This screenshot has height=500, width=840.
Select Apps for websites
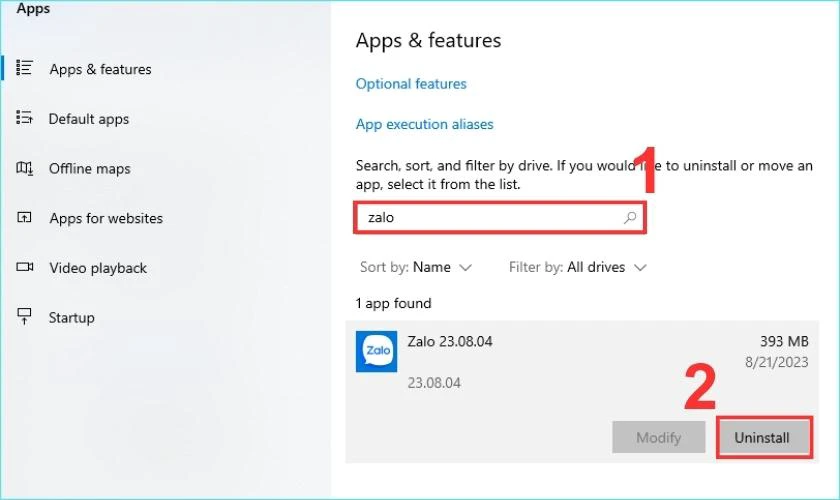(106, 218)
